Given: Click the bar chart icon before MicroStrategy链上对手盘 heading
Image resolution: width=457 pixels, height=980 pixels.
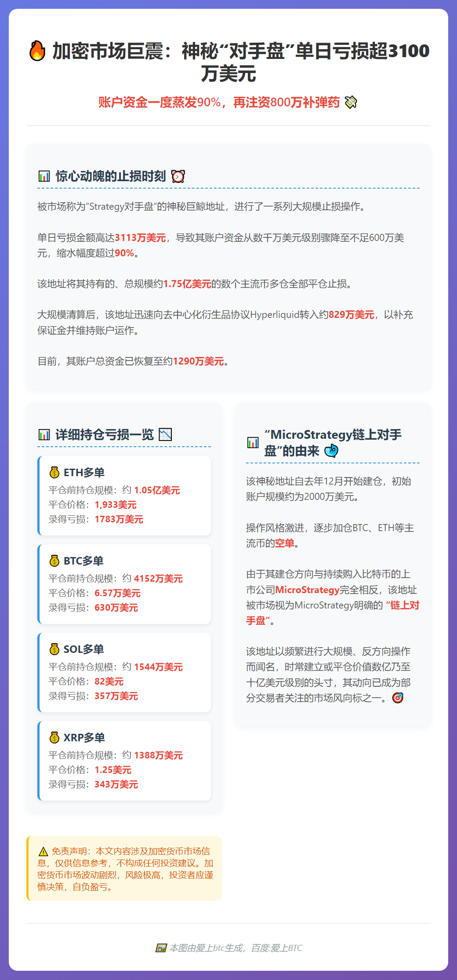Looking at the screenshot, I should coord(253,443).
